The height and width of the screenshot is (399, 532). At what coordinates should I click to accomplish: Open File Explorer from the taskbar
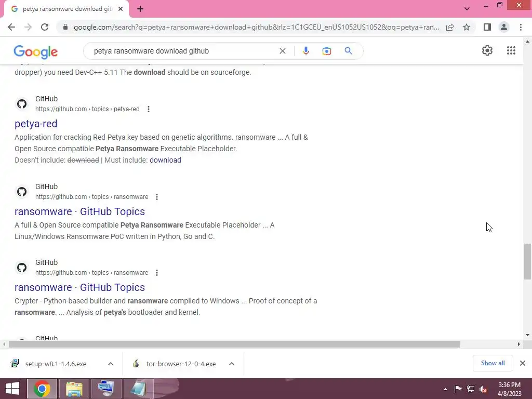point(74,389)
